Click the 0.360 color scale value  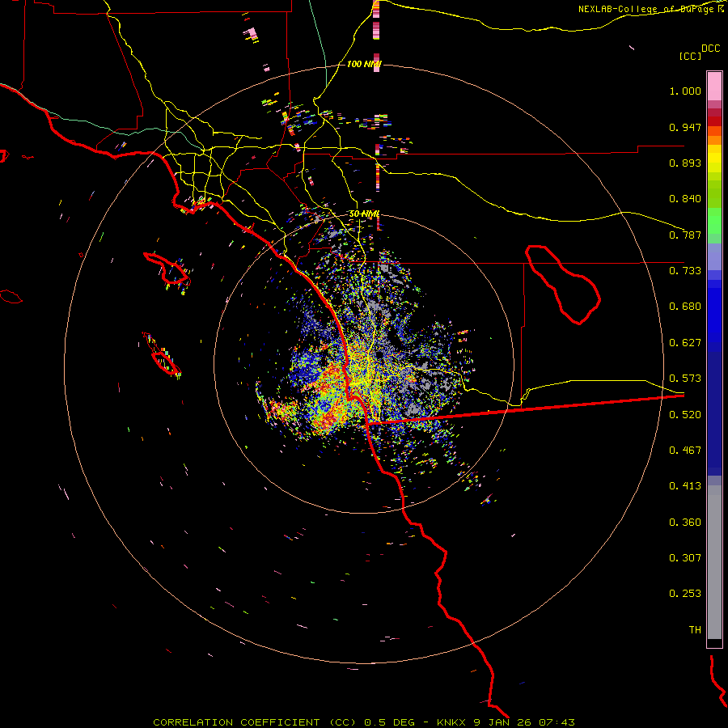tap(685, 523)
